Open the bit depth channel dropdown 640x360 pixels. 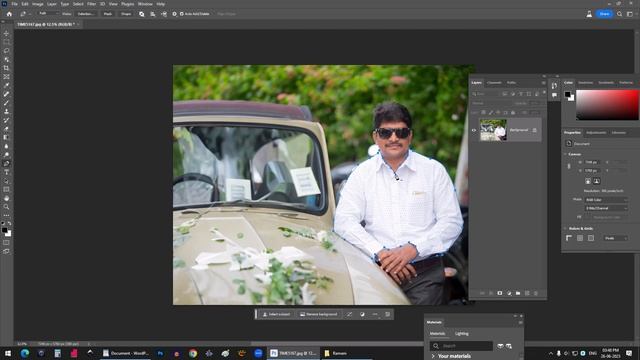point(606,208)
